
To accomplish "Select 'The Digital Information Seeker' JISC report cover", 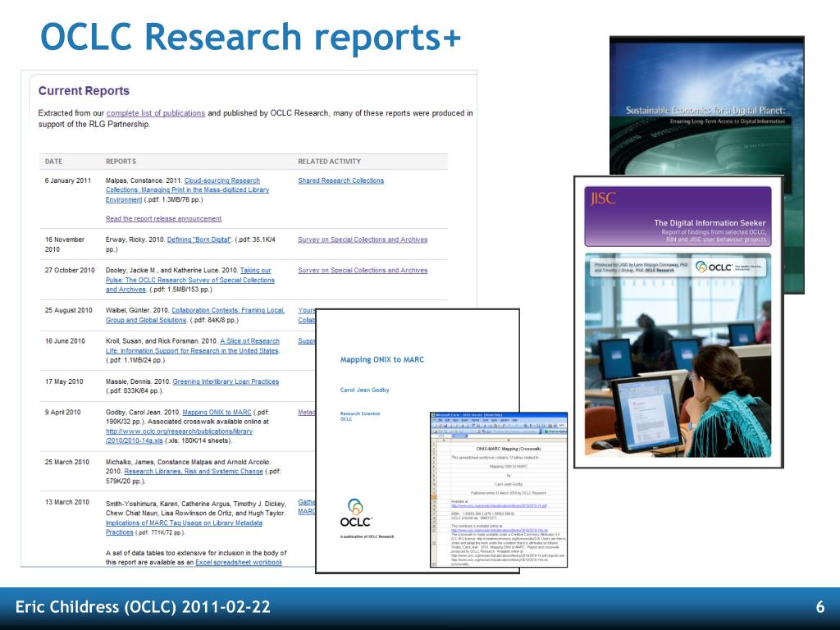I will (x=678, y=322).
